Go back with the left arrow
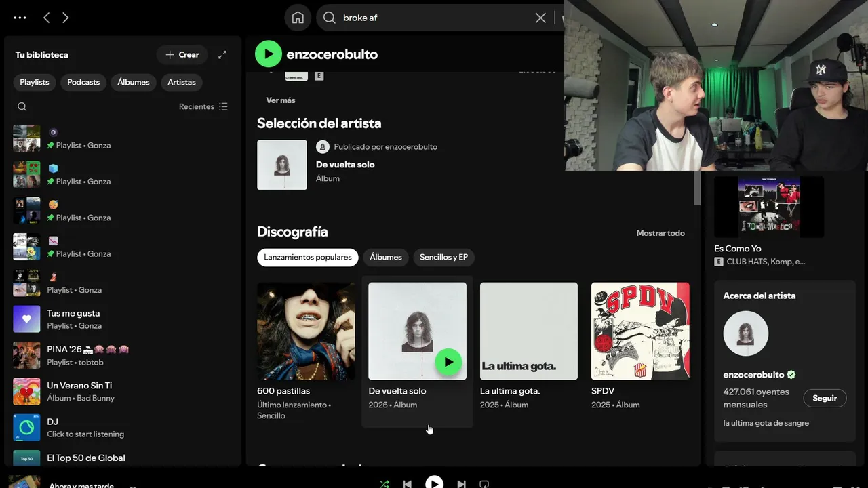Screen dimensions: 868x488 pyautogui.click(x=46, y=18)
